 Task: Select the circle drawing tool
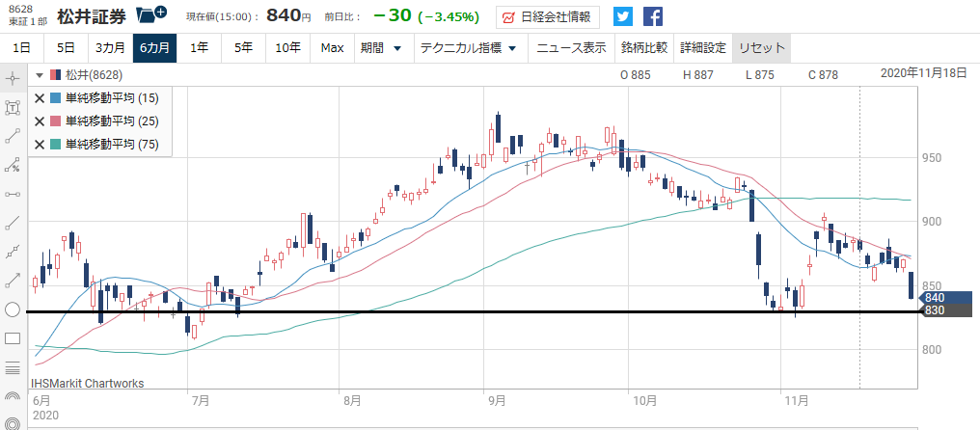pyautogui.click(x=13, y=309)
